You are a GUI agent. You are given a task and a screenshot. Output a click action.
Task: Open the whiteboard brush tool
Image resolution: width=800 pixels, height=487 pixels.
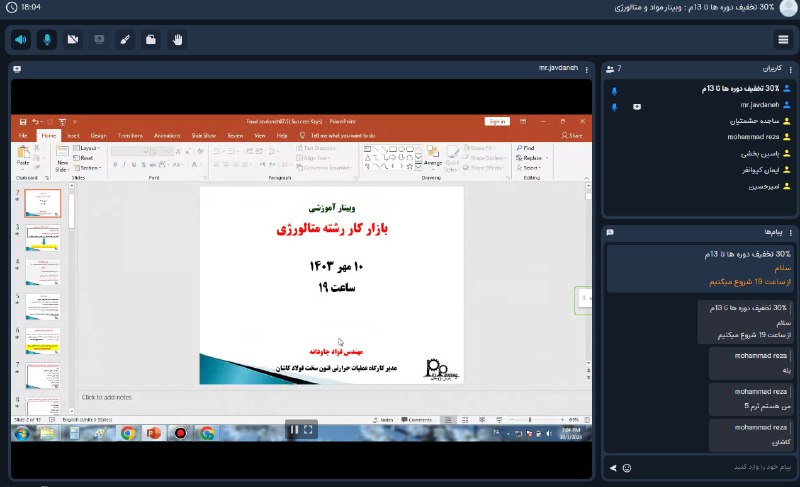pos(125,40)
